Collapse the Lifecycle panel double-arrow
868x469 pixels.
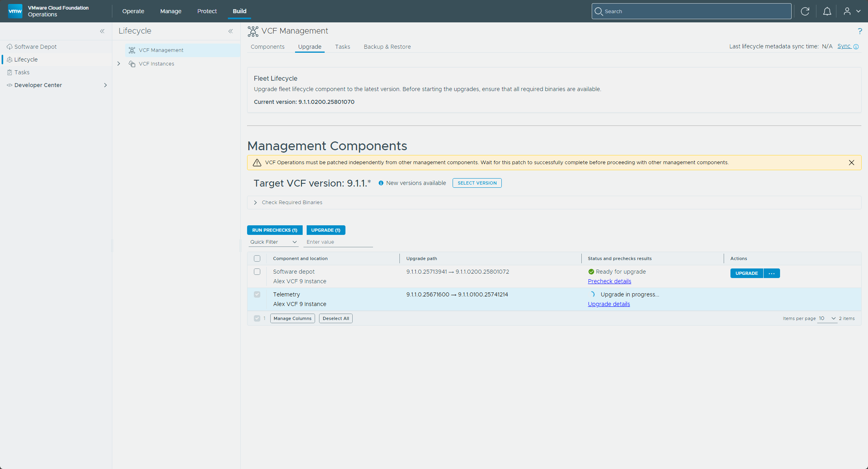(231, 31)
